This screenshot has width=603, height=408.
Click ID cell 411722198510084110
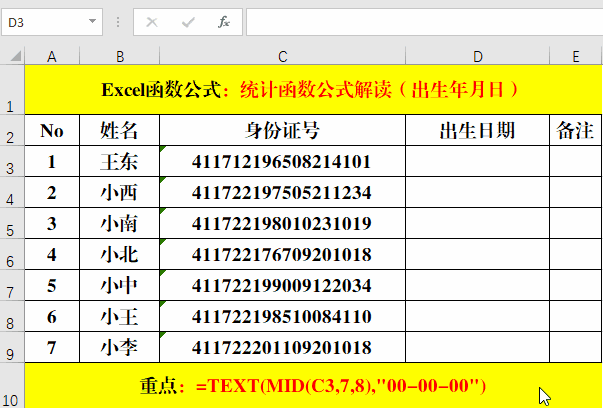[283, 316]
